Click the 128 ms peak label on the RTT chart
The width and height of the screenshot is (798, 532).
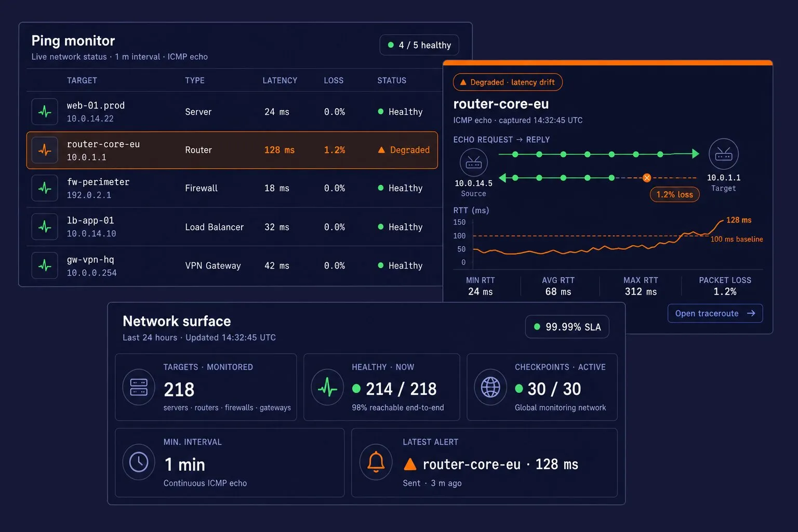click(x=739, y=220)
